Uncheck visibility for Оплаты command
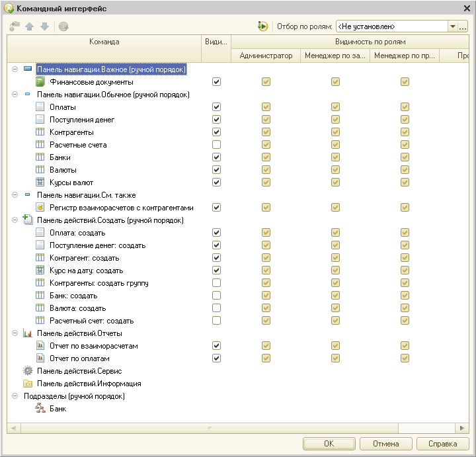 pyautogui.click(x=216, y=107)
